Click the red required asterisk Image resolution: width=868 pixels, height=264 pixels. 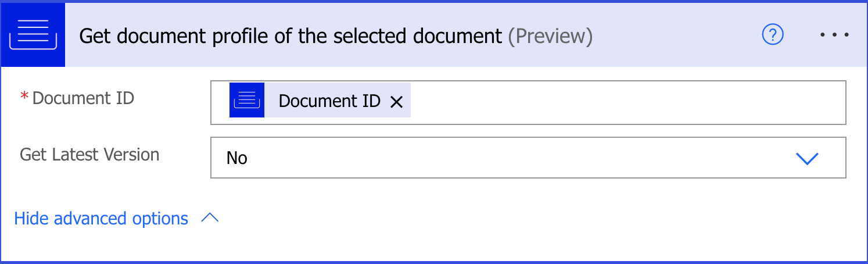(x=24, y=97)
